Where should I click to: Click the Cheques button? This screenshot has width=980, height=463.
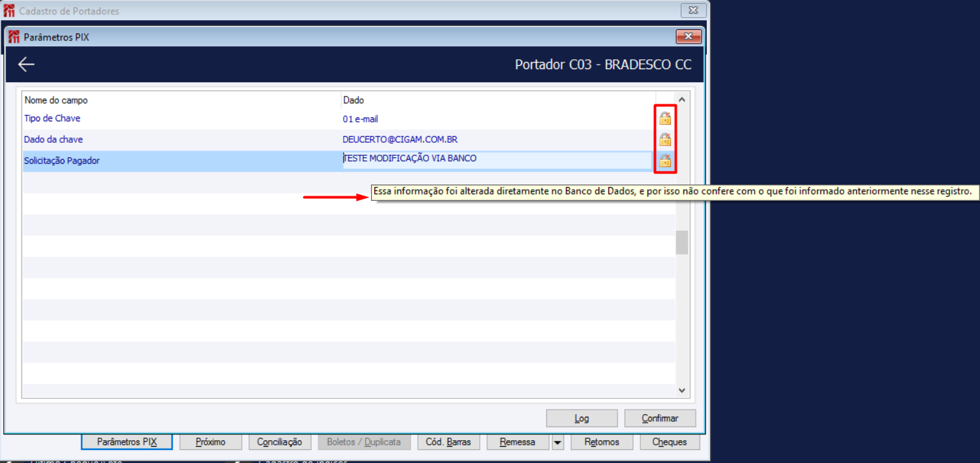(x=669, y=441)
